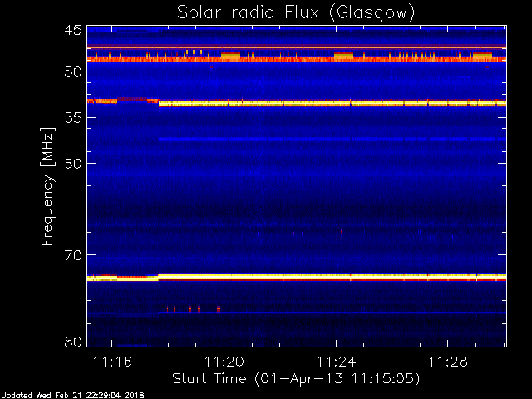Click the '11:16' time tick label
This screenshot has height=399, width=532.
112,362
